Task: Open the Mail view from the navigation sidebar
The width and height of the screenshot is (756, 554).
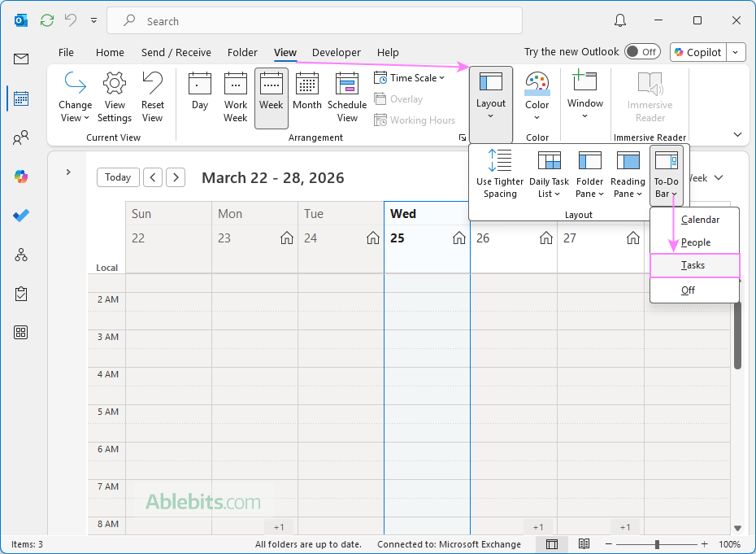Action: coord(20,59)
